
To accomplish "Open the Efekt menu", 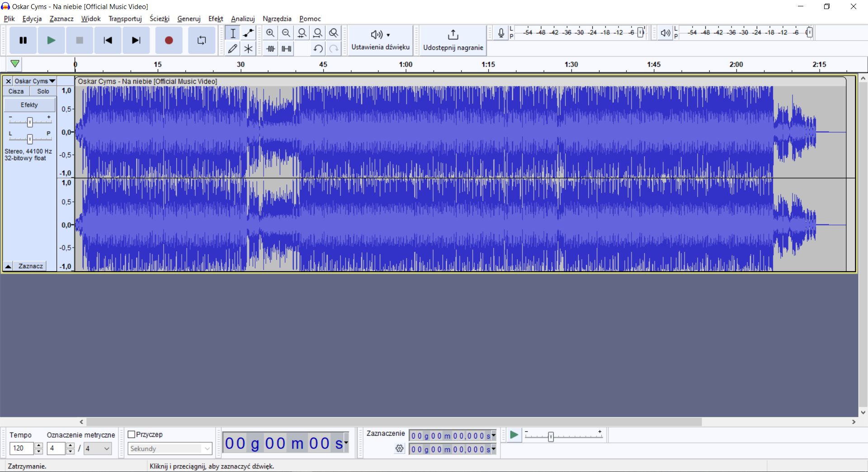I will 215,19.
